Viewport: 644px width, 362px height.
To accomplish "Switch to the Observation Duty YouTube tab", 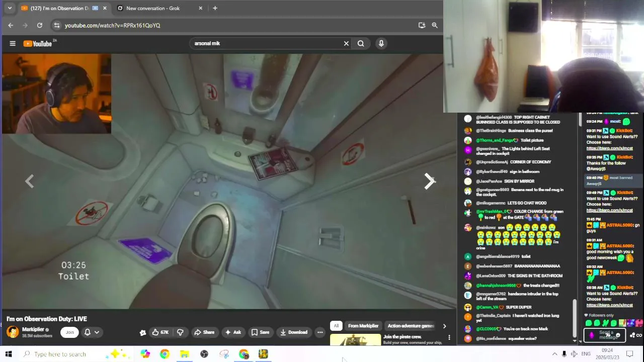I will click(59, 8).
